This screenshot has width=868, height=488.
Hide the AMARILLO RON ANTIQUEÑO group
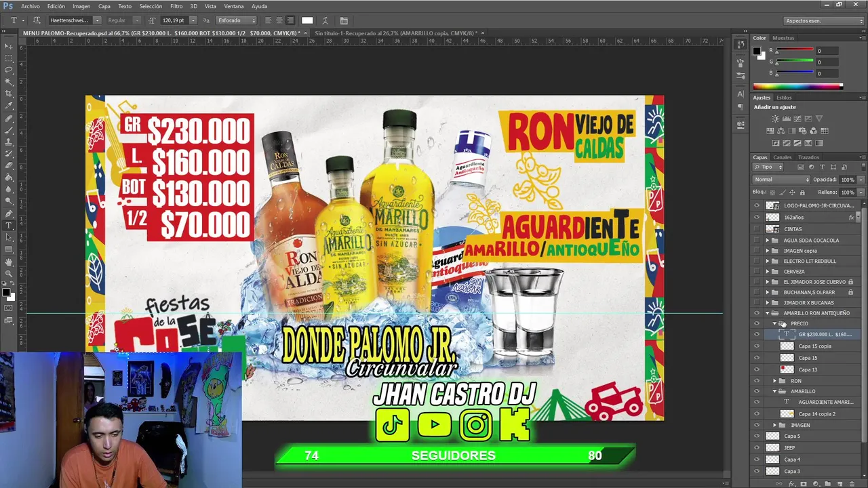757,313
